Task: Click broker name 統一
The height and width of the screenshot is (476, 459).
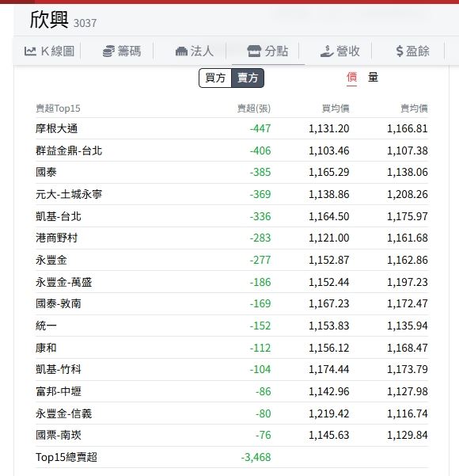Action: coord(46,326)
